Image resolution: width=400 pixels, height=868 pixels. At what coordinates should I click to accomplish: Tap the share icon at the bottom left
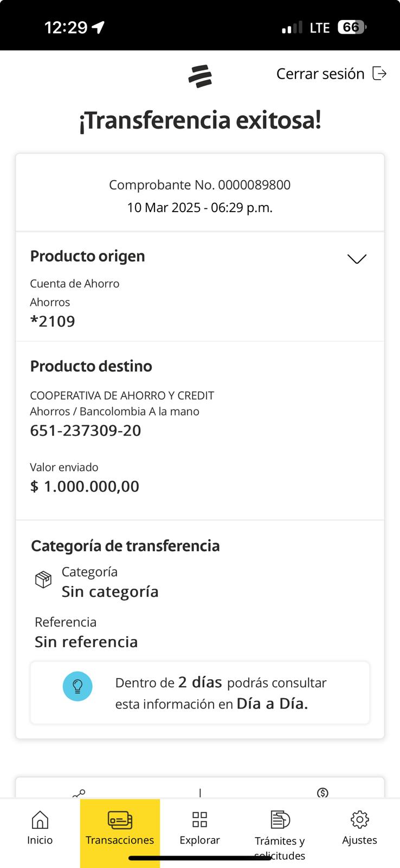(79, 793)
